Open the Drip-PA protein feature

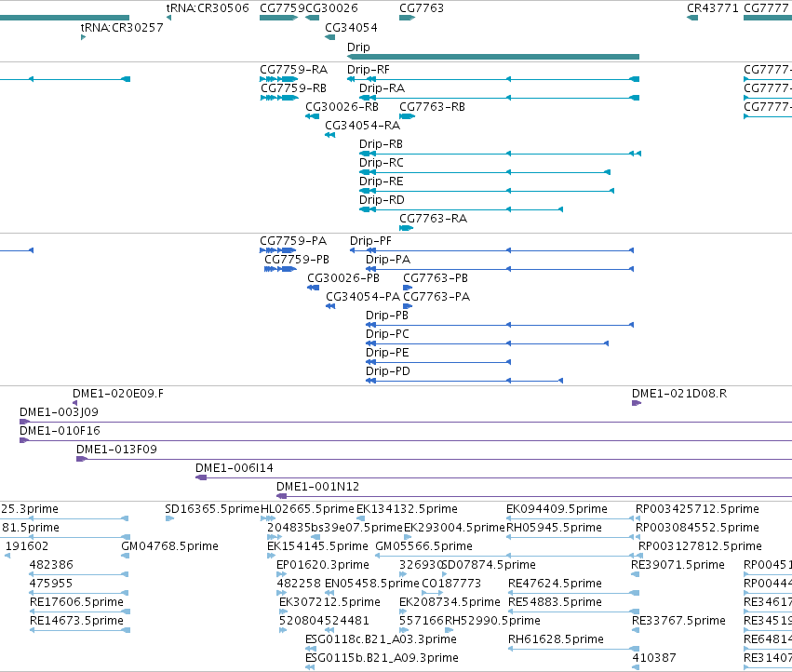(500, 269)
